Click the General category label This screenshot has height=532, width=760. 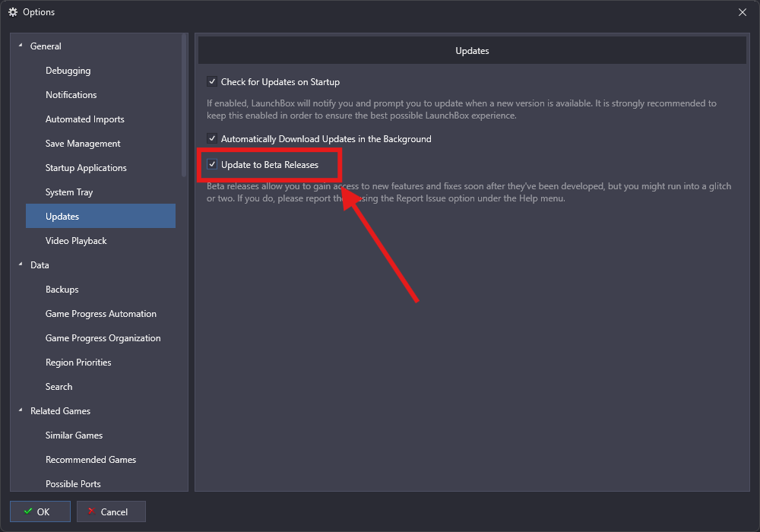tap(46, 46)
